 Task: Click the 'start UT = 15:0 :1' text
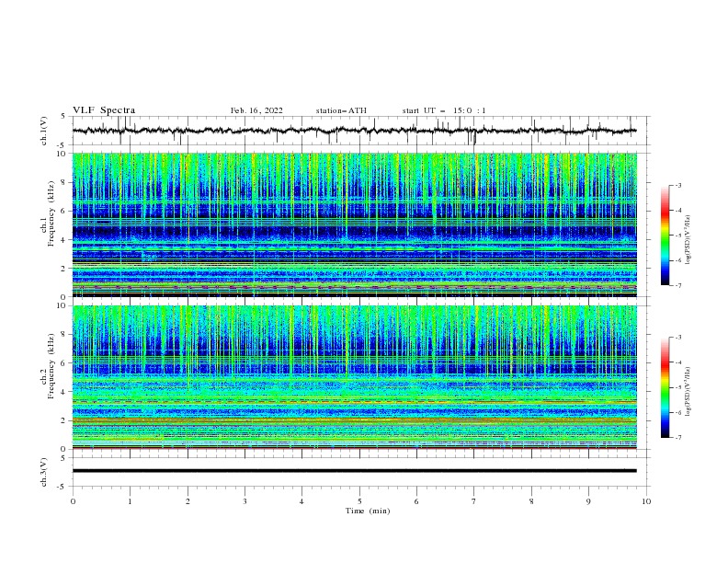click(x=444, y=110)
